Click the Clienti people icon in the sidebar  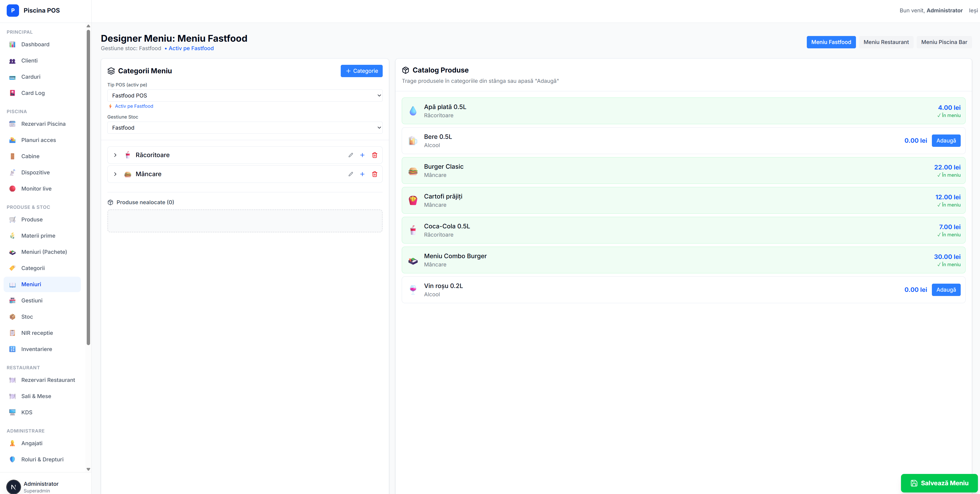(x=13, y=61)
